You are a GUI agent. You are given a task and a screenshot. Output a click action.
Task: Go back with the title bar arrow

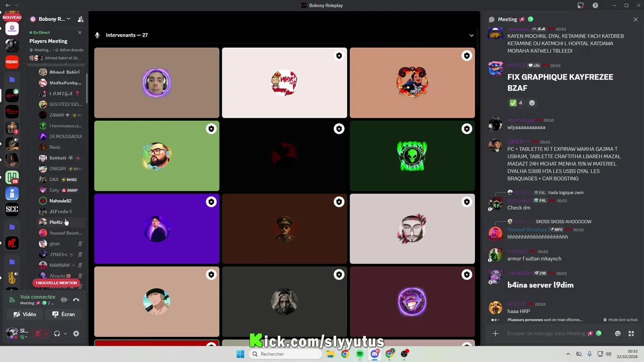8,6
